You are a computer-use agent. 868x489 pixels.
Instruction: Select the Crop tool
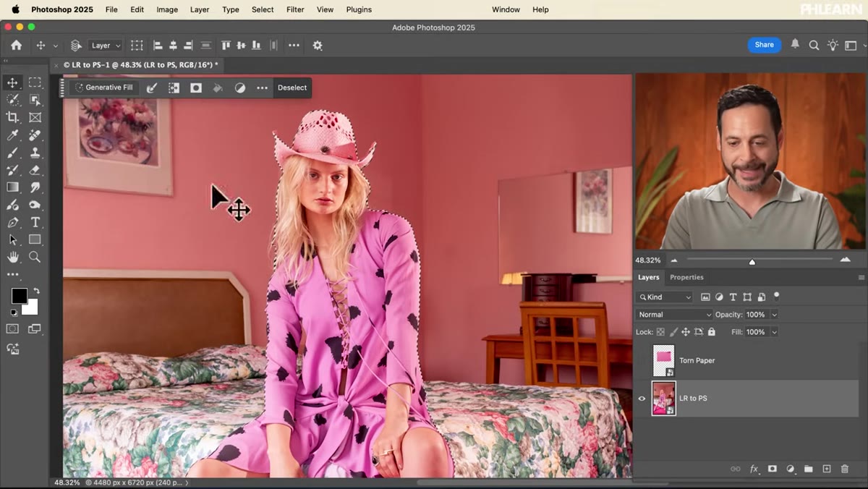(12, 117)
